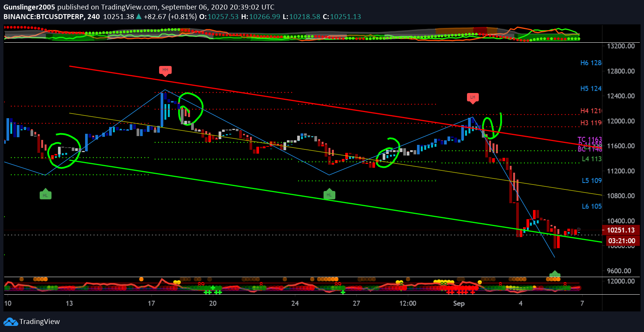Viewport: 644px width, 332px height.
Task: Click the H4 pivot level label
Action: click(x=591, y=111)
